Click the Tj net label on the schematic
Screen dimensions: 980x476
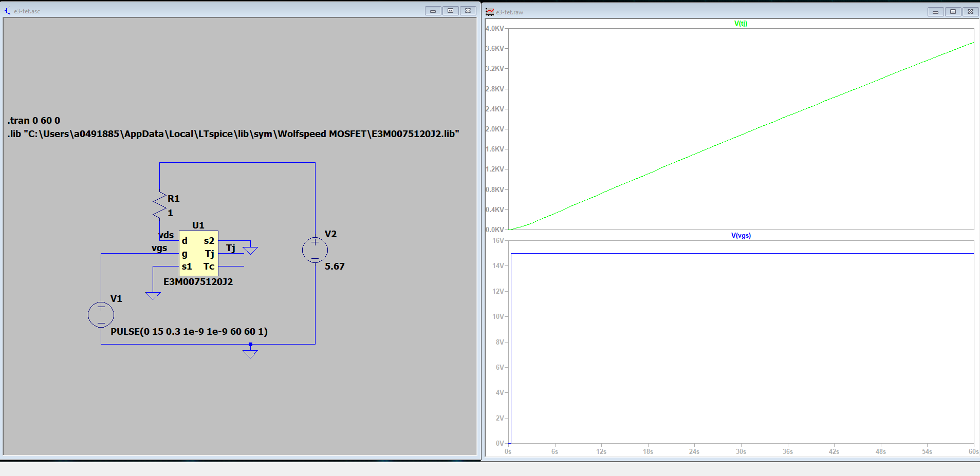pyautogui.click(x=231, y=248)
